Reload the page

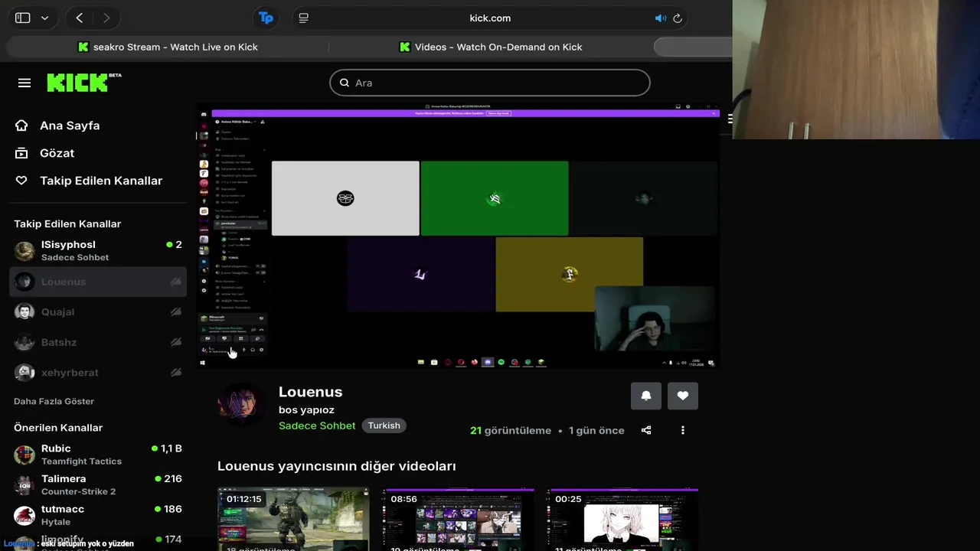[x=678, y=18]
